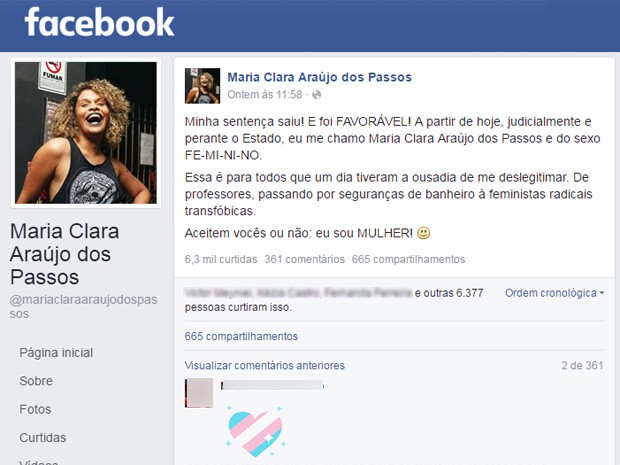Click 361 comentários count
The width and height of the screenshot is (620, 465).
pyautogui.click(x=304, y=259)
